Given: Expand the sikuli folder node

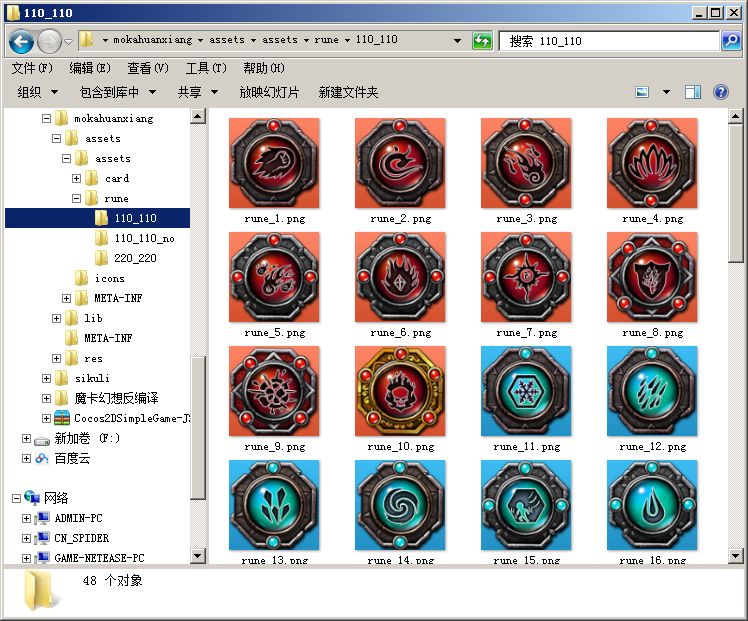Looking at the screenshot, I should pos(46,378).
